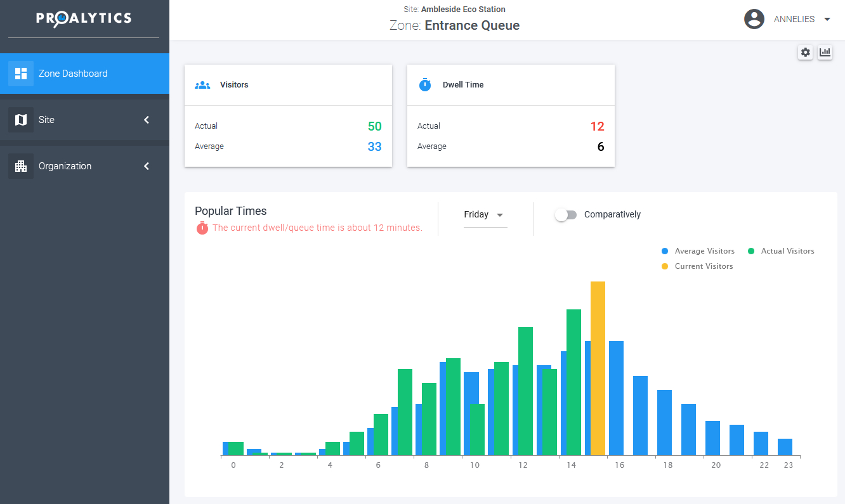This screenshot has height=504, width=845.
Task: Click the blue average bar at hour 16
Action: pos(616,398)
